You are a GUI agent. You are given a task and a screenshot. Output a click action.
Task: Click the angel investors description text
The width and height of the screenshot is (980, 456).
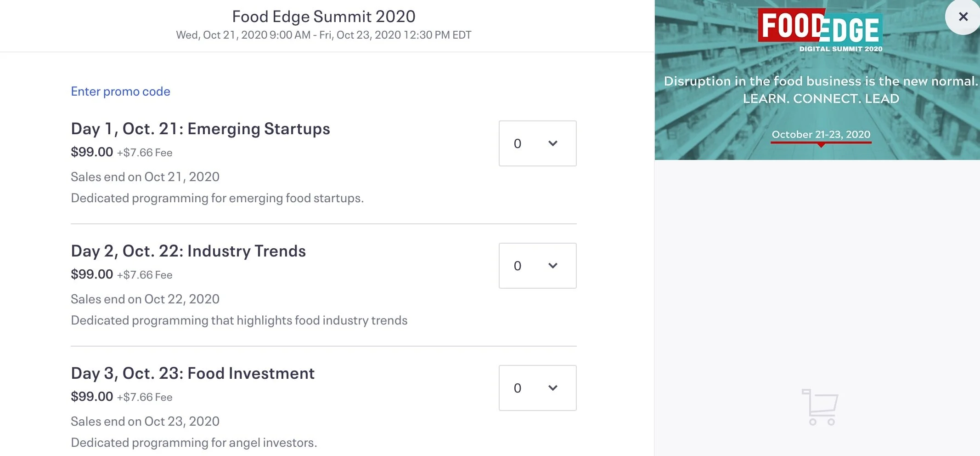pyautogui.click(x=194, y=442)
